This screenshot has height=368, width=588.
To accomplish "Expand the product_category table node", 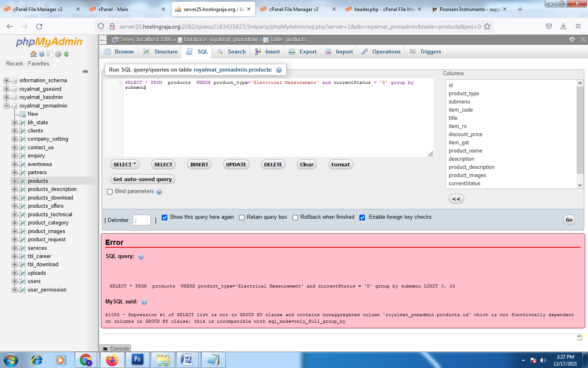I will tap(15, 223).
